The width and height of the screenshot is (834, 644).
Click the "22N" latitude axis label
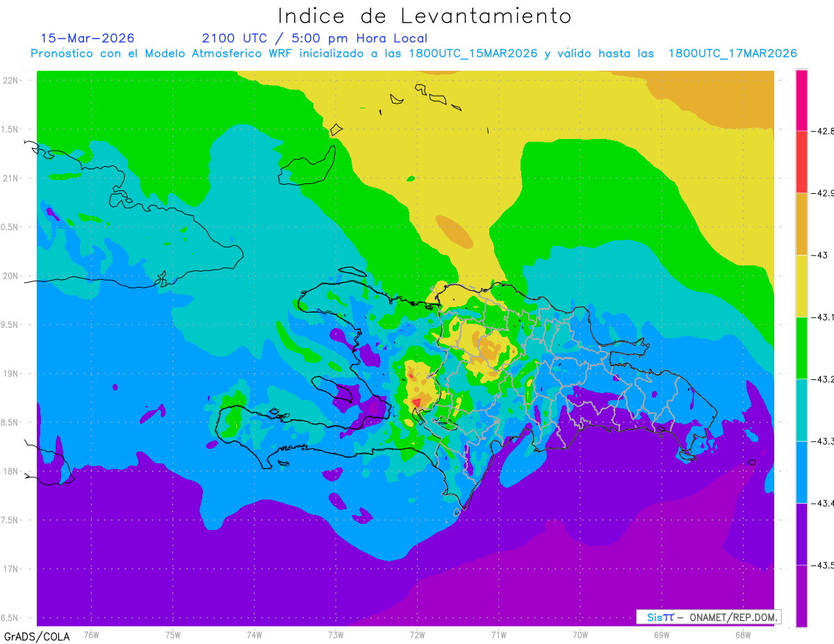click(x=11, y=80)
